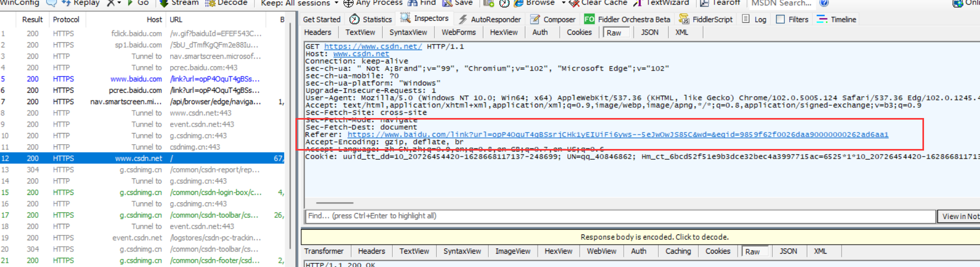Open the Log tab
980x267 pixels.
[754, 19]
